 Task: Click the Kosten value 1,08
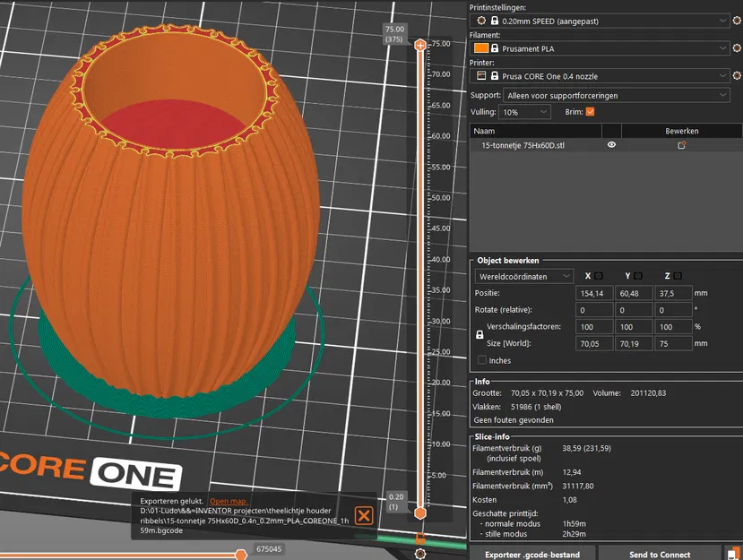click(569, 500)
